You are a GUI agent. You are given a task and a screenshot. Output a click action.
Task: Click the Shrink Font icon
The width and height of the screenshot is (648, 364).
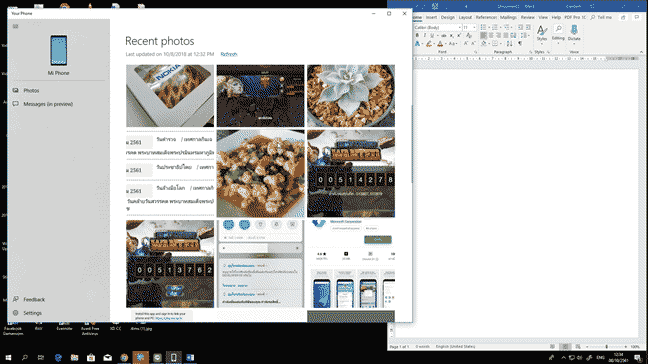point(474,43)
